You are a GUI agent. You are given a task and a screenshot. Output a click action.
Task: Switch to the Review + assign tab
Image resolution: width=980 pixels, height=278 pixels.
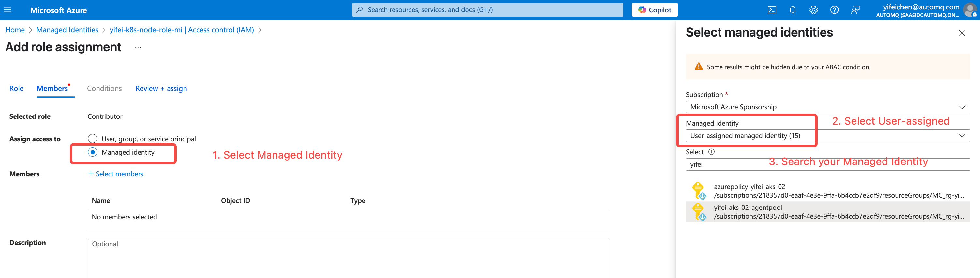[161, 88]
